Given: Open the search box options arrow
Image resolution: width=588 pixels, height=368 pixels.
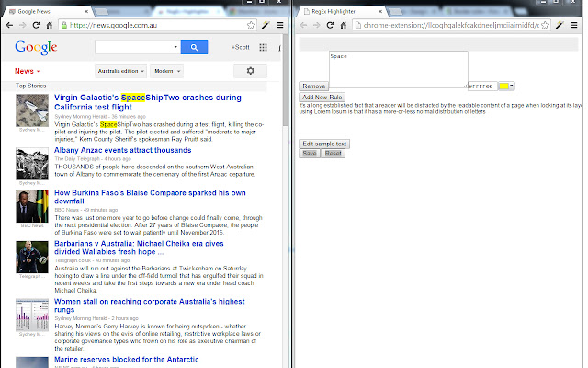Looking at the screenshot, I should pos(175,47).
